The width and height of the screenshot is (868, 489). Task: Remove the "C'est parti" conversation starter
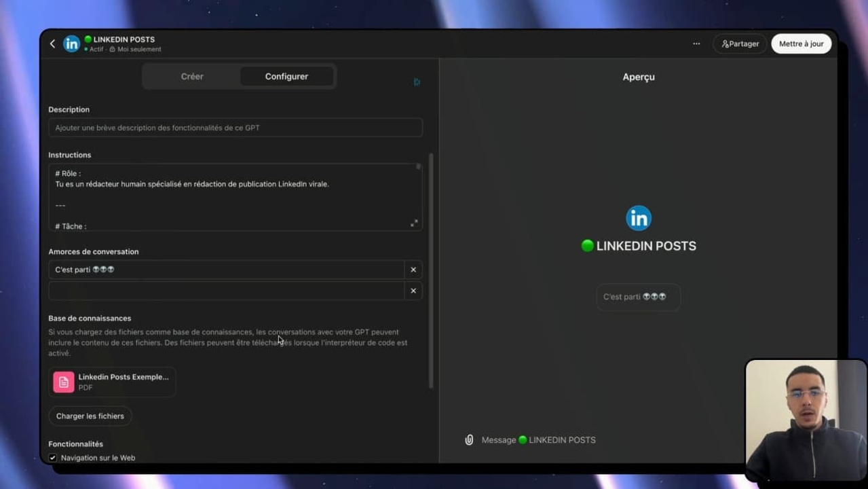coord(413,270)
